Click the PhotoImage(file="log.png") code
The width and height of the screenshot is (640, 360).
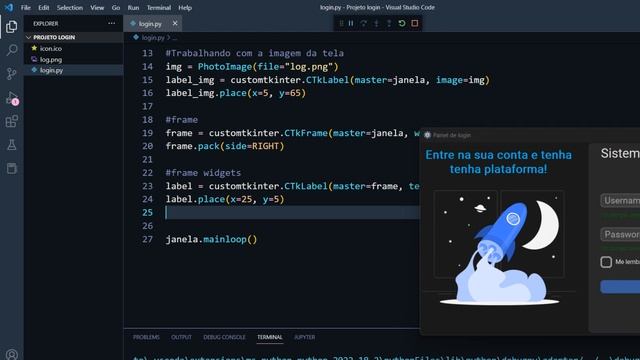tap(268, 67)
